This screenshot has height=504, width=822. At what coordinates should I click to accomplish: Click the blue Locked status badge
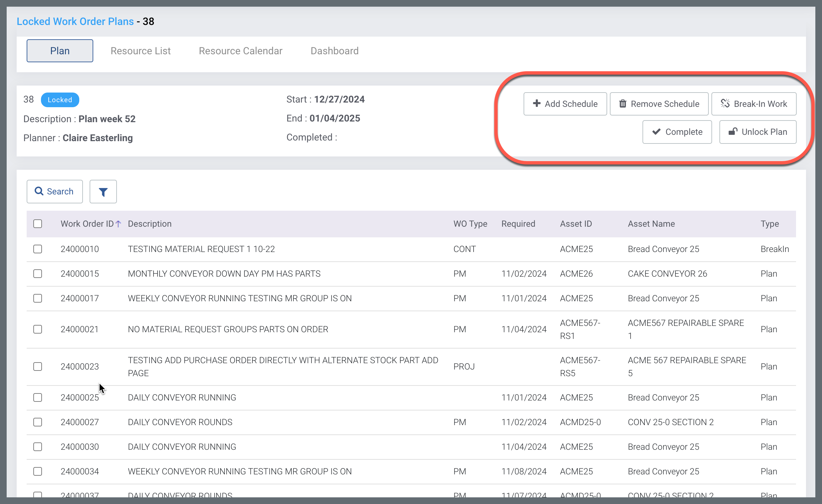coord(60,100)
